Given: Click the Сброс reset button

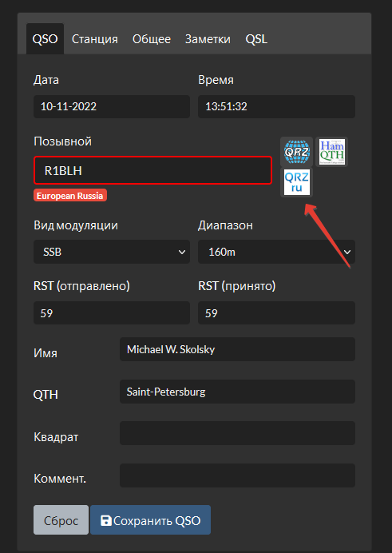Looking at the screenshot, I should point(61,520).
